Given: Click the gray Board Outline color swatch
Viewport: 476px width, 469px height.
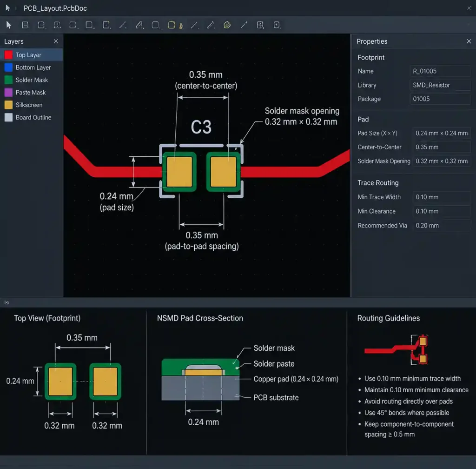Looking at the screenshot, I should coord(8,117).
